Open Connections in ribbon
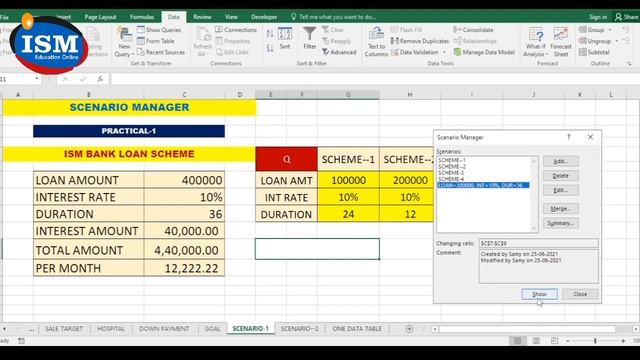The width and height of the screenshot is (640, 360). (x=236, y=30)
